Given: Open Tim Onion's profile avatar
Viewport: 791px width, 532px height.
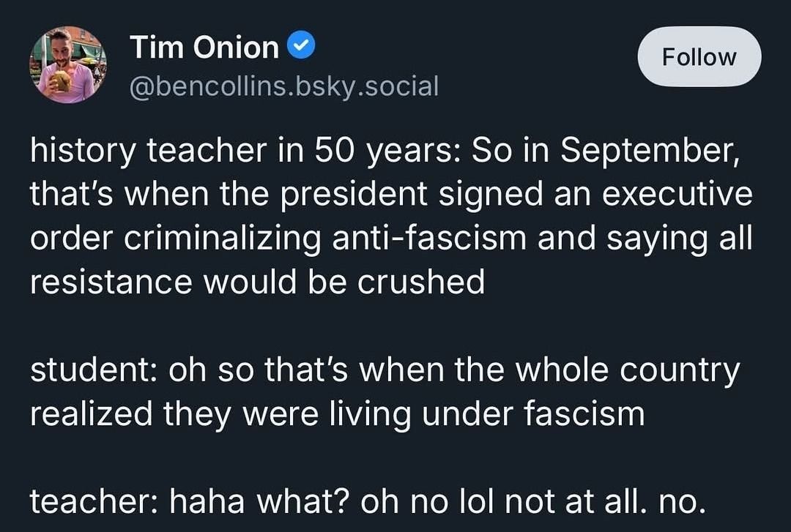Looking at the screenshot, I should pos(67,65).
